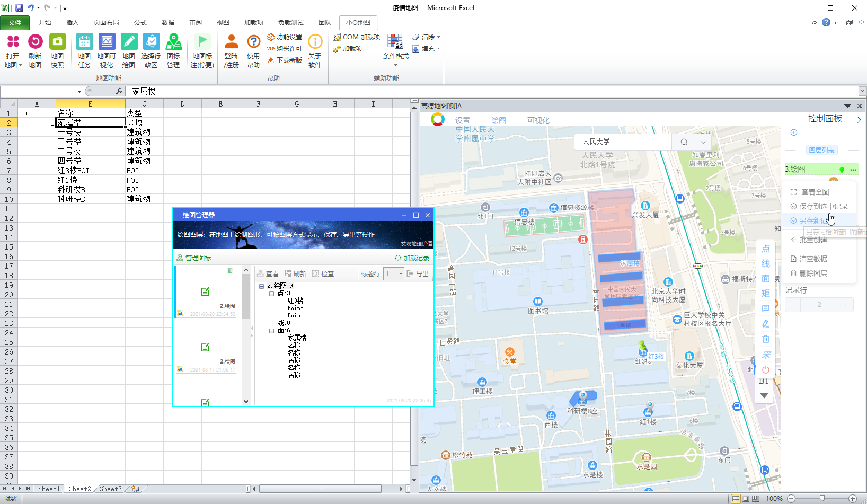Select the 矩 rectangle drawing tool
The width and height of the screenshot is (867, 504).
tap(766, 293)
